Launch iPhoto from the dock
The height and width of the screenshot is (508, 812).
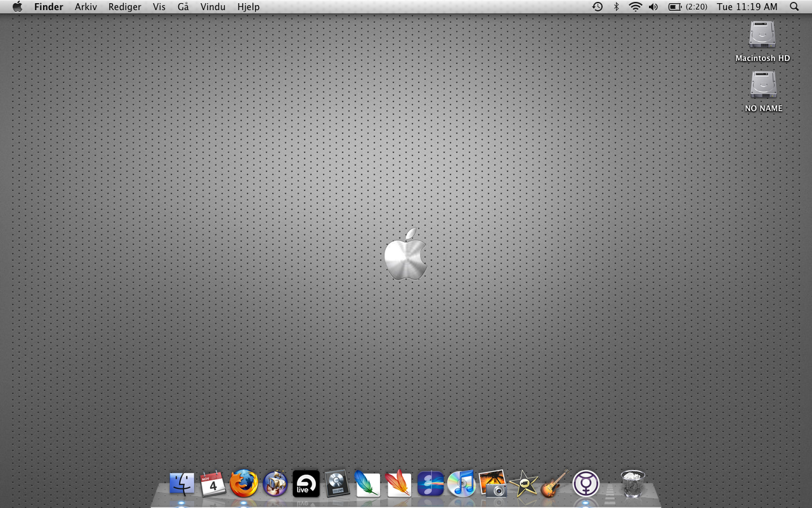tap(492, 484)
